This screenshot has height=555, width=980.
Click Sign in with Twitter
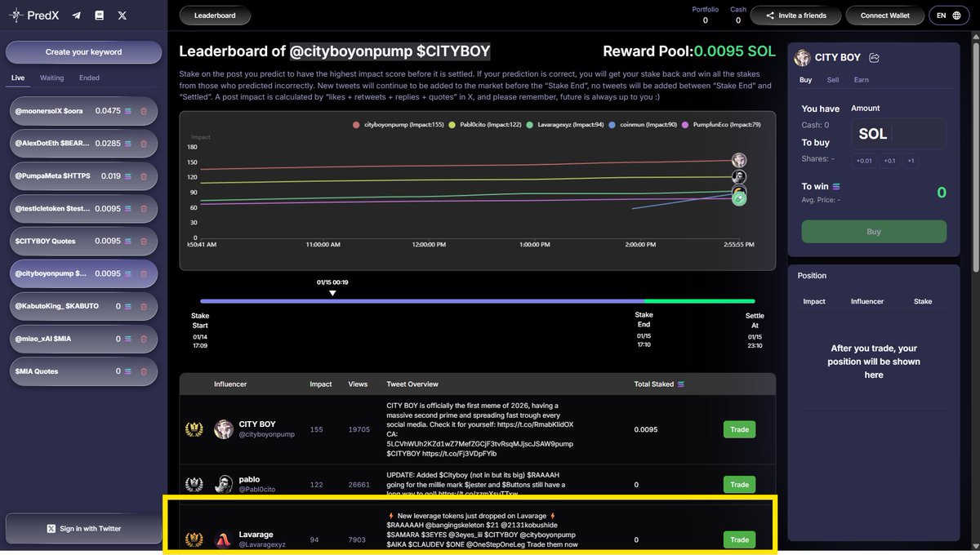pyautogui.click(x=84, y=529)
